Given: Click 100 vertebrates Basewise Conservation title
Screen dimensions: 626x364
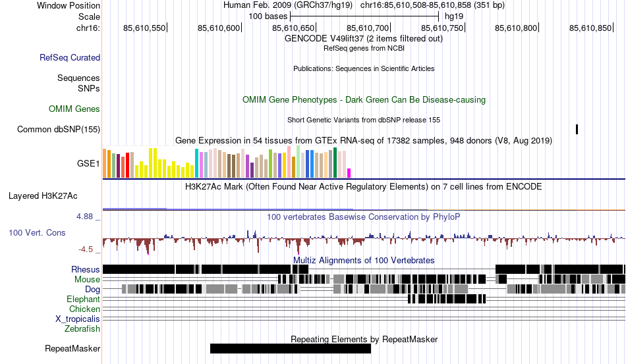Looking at the screenshot, I should tap(364, 217).
